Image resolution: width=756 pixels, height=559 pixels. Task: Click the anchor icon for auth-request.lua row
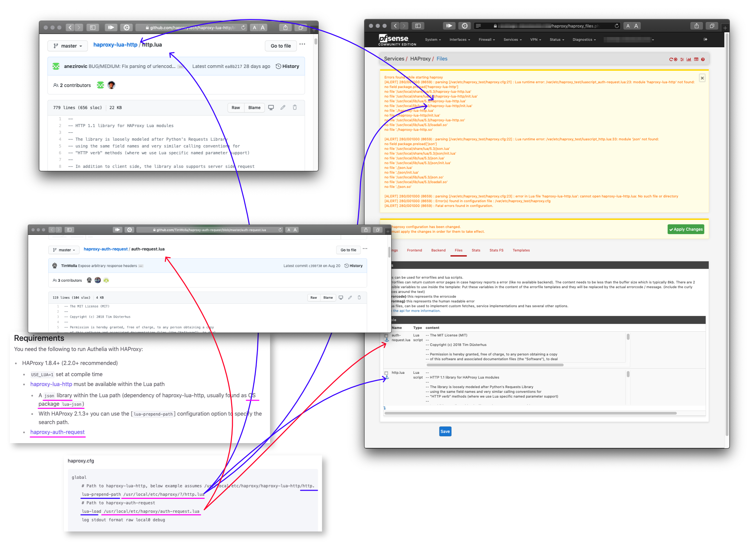[x=386, y=340]
